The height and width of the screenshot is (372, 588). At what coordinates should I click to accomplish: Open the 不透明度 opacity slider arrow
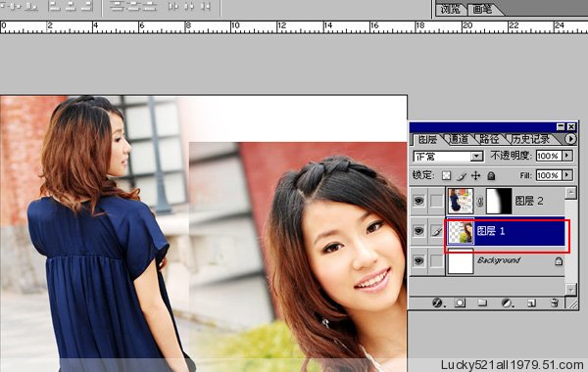pyautogui.click(x=567, y=156)
